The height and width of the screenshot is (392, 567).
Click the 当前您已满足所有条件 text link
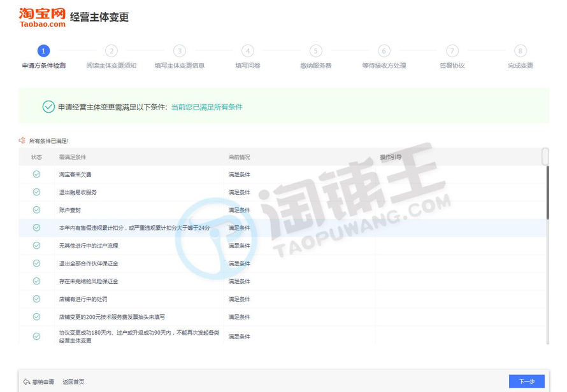[x=206, y=107]
